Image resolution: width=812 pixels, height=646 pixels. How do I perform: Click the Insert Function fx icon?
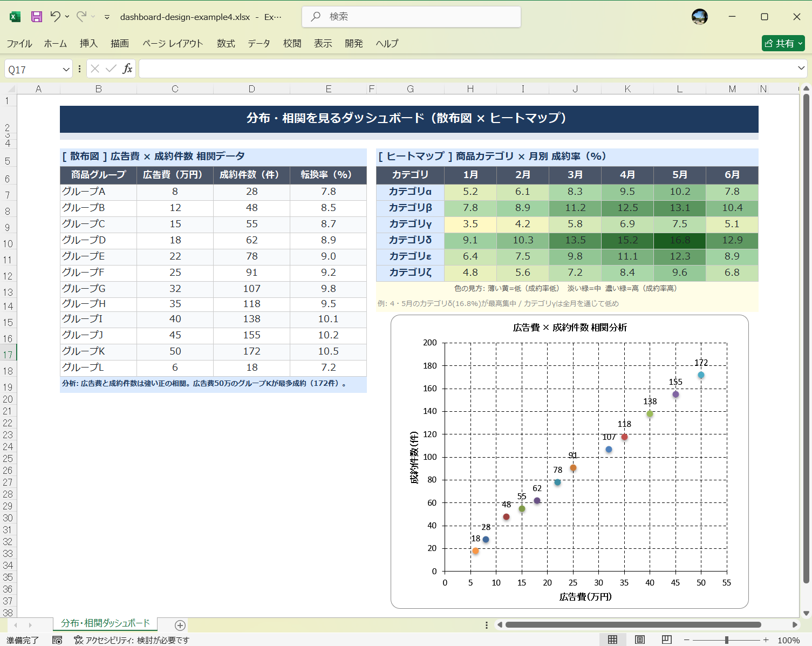pos(127,69)
